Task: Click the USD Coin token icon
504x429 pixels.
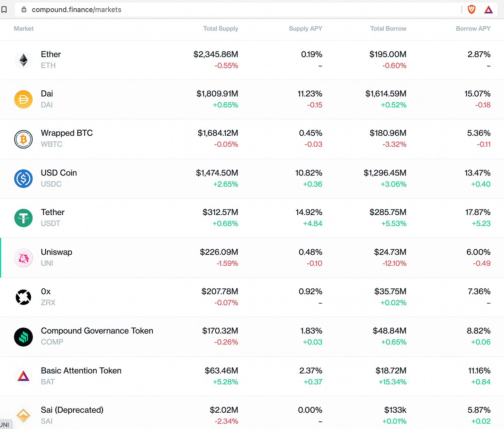Action: (23, 179)
